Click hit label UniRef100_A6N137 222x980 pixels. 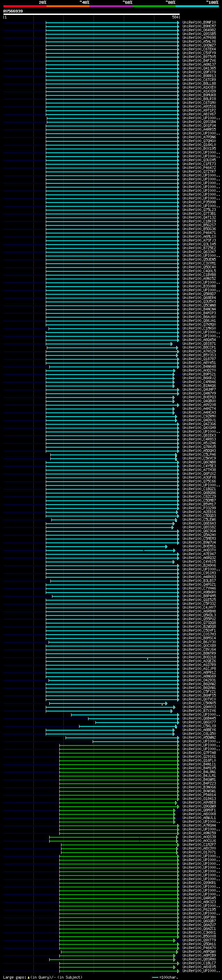point(199,65)
